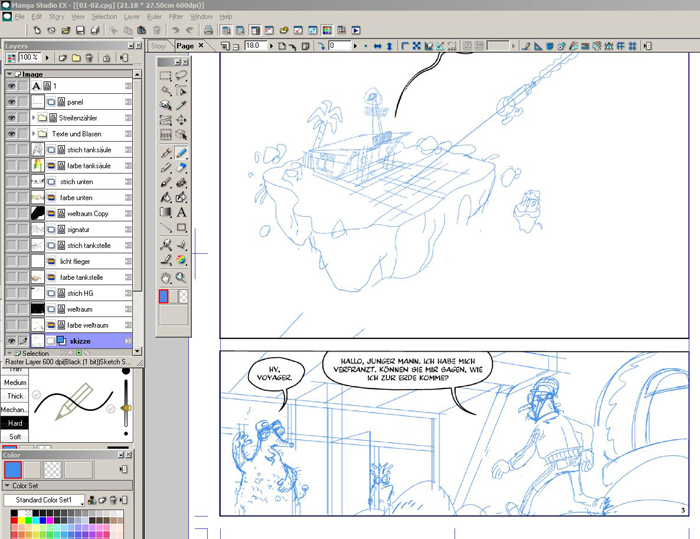Activate the hand (grab) tool

coord(166,277)
